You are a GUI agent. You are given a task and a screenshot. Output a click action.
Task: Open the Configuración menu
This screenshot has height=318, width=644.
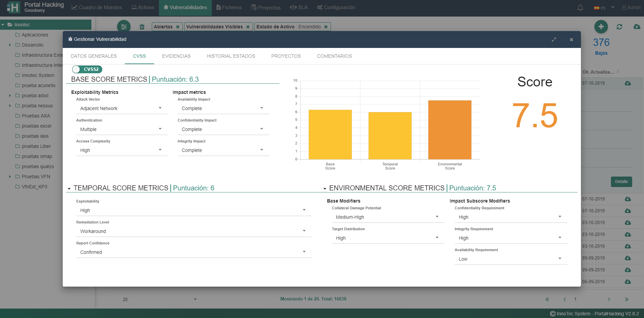pyautogui.click(x=336, y=7)
